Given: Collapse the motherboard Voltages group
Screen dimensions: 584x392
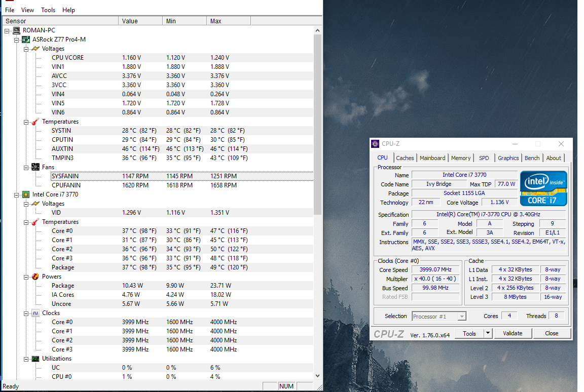Looking at the screenshot, I should point(26,49).
